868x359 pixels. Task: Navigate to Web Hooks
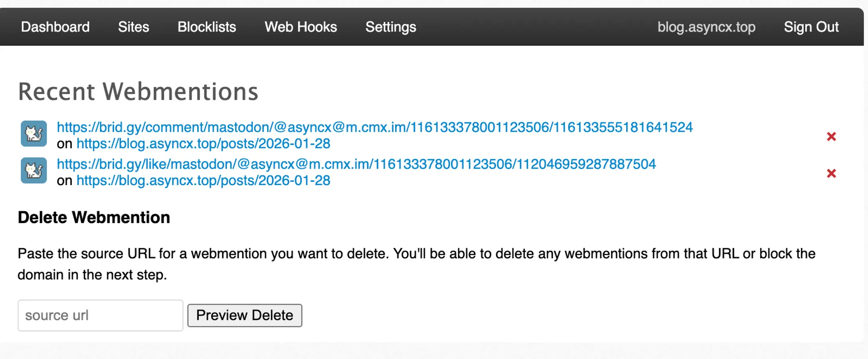click(x=301, y=27)
